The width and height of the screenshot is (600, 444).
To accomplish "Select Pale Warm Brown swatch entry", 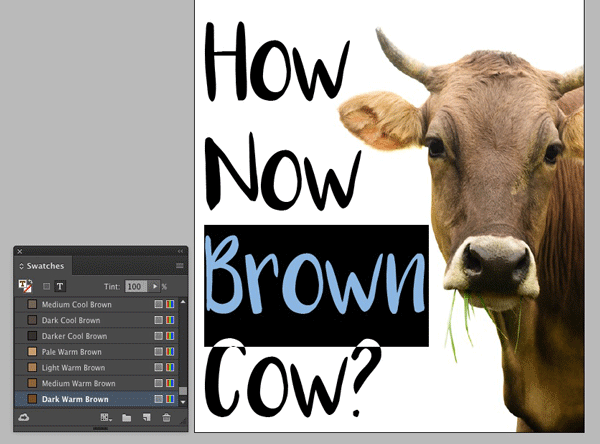I will pyautogui.click(x=71, y=352).
